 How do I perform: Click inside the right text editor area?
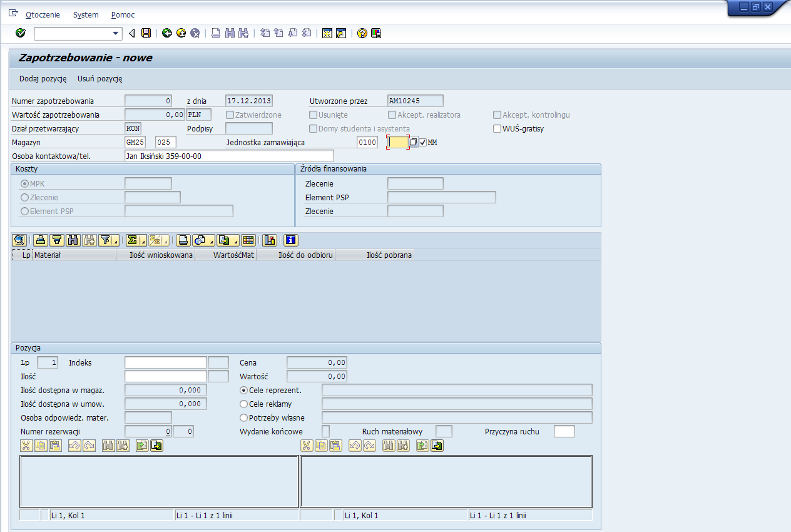(x=446, y=481)
